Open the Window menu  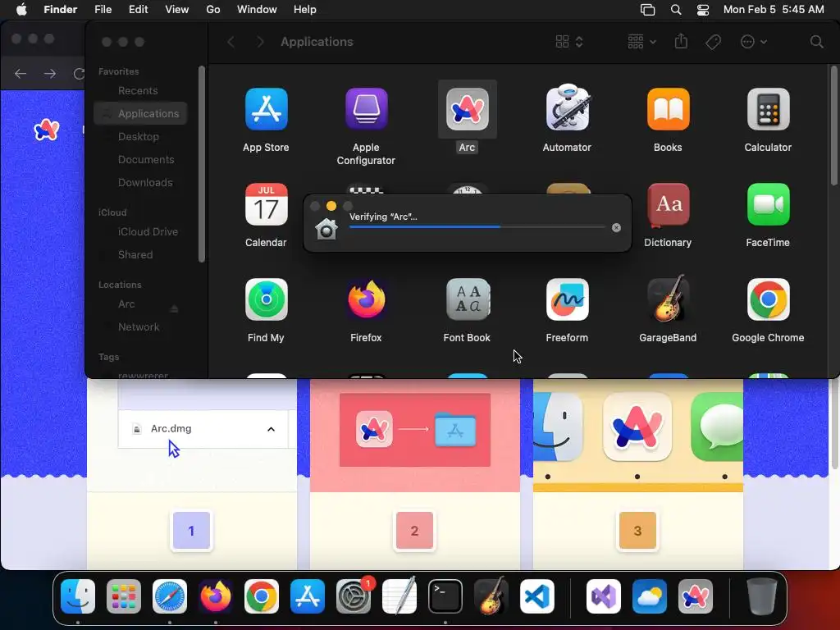[257, 10]
